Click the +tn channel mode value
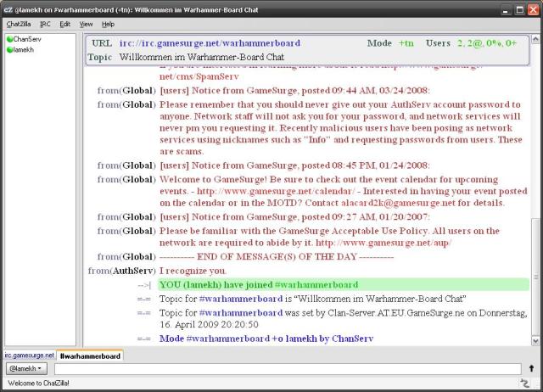The height and width of the screenshot is (392, 543). 406,43
